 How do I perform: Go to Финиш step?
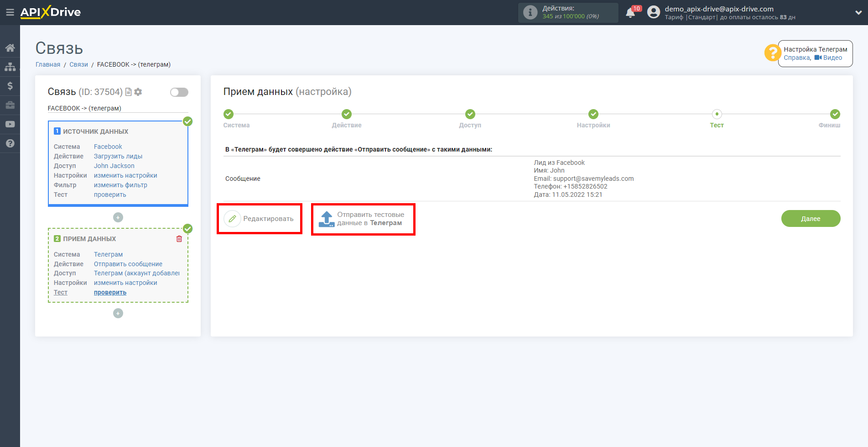[x=835, y=114]
